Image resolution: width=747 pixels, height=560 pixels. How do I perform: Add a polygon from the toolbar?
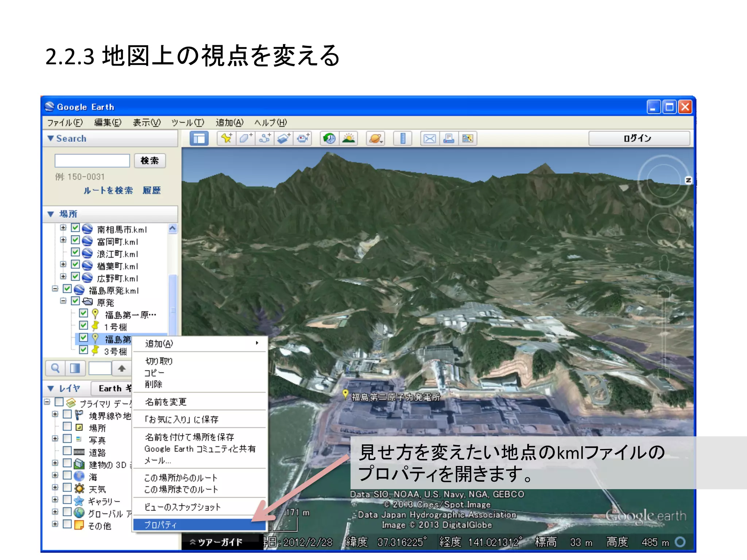(x=246, y=139)
